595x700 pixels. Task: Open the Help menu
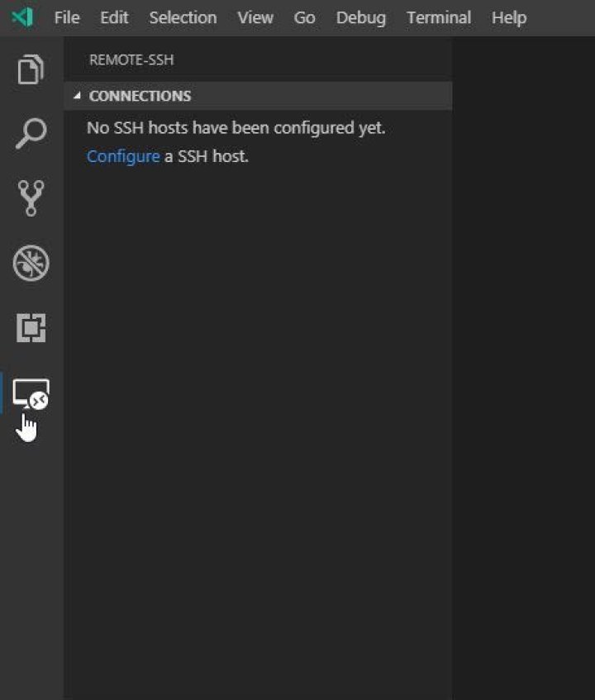(508, 17)
